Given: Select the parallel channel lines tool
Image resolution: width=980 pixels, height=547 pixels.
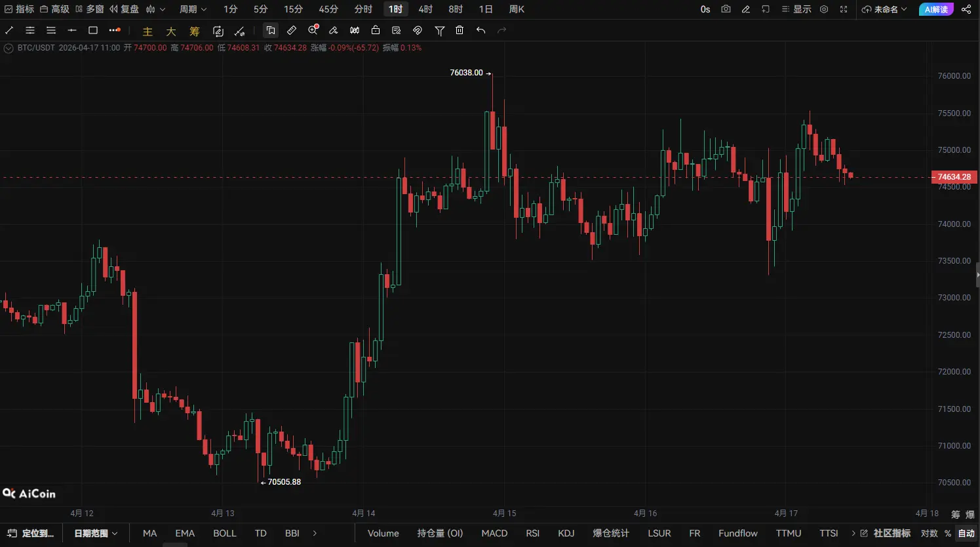Looking at the screenshot, I should point(30,30).
